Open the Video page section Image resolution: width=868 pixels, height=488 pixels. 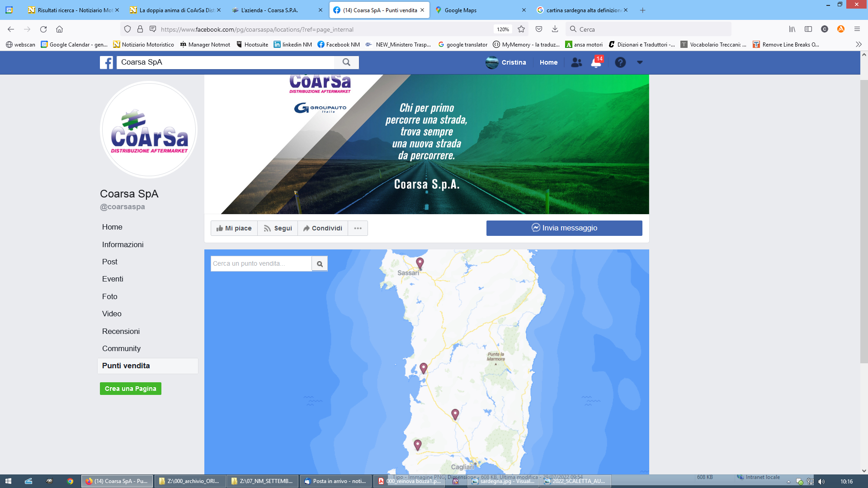click(112, 314)
